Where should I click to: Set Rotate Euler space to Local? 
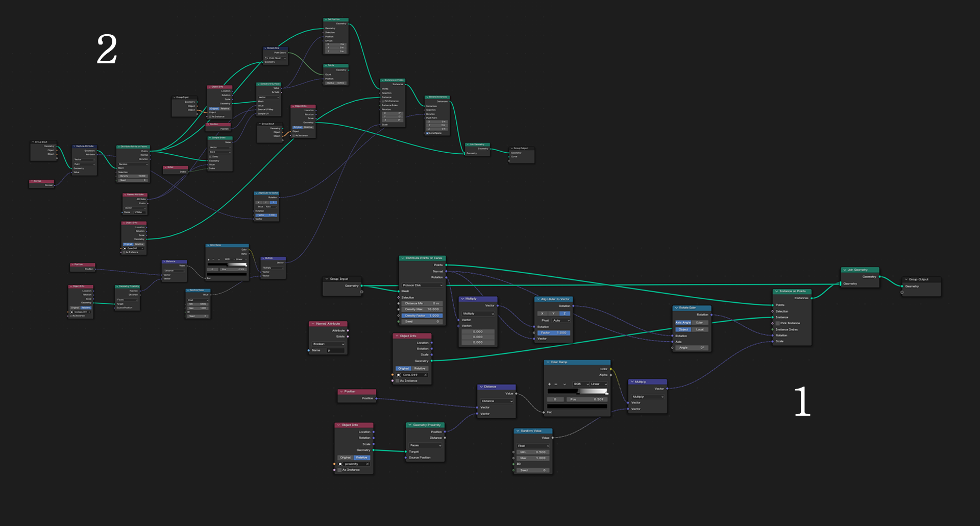tap(700, 329)
